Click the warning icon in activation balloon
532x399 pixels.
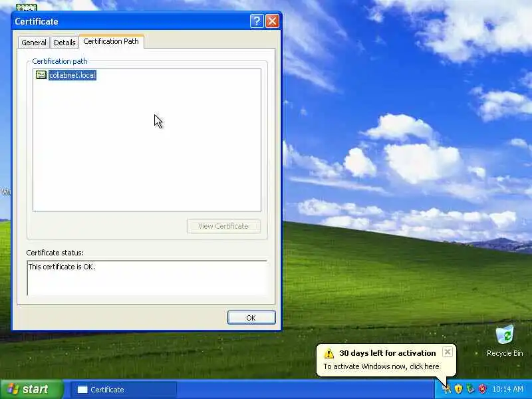click(x=329, y=353)
